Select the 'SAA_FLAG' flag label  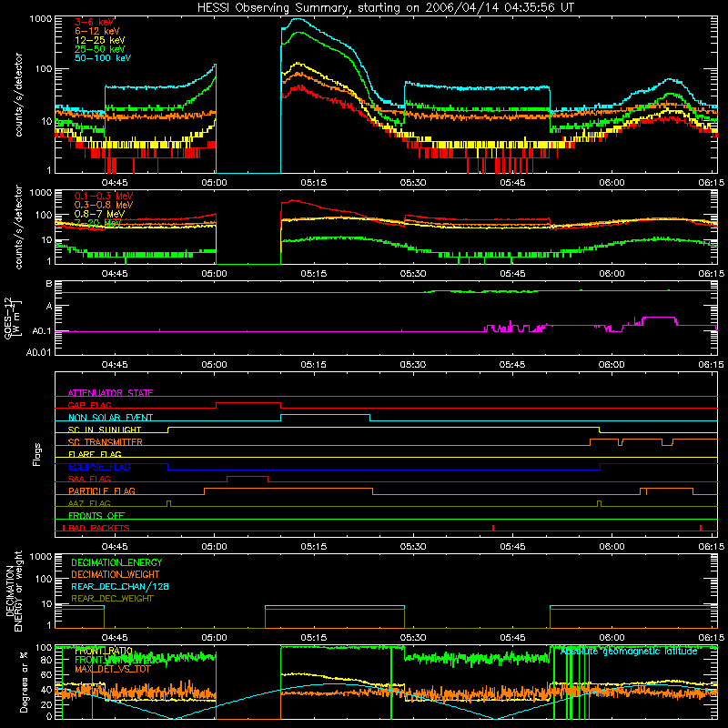point(89,479)
